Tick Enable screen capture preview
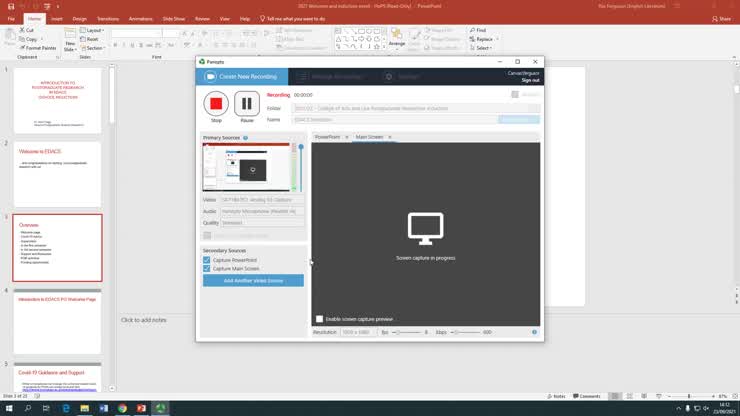The height and width of the screenshot is (416, 740). [320, 319]
